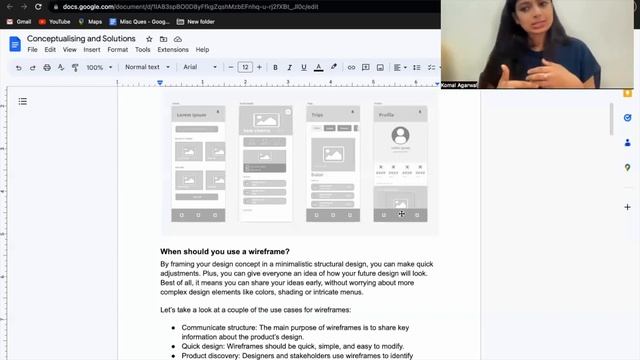
Task: Click the Undo icon in toolbar
Action: (x=18, y=68)
